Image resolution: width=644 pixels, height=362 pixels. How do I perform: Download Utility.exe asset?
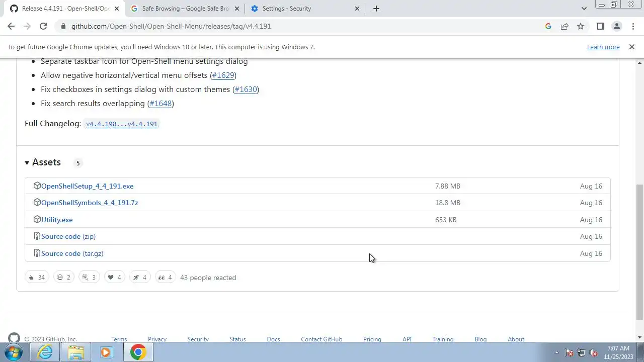[x=57, y=220]
